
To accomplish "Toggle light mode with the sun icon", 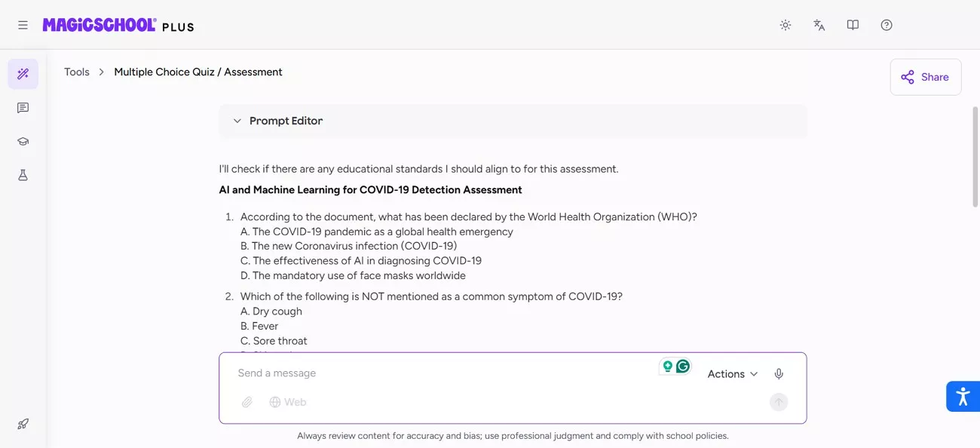I will pyautogui.click(x=785, y=24).
